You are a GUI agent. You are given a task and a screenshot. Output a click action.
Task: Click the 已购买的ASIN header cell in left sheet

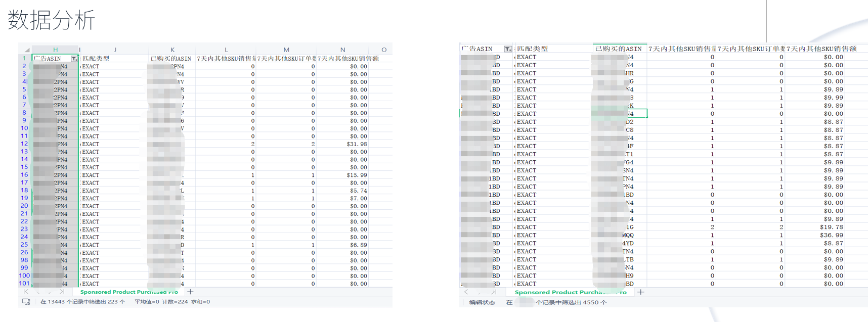coord(171,59)
